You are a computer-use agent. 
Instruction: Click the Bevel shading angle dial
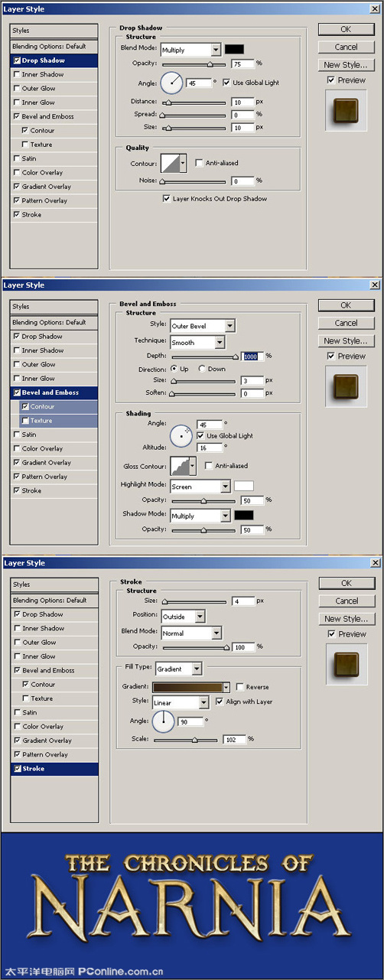[x=181, y=435]
